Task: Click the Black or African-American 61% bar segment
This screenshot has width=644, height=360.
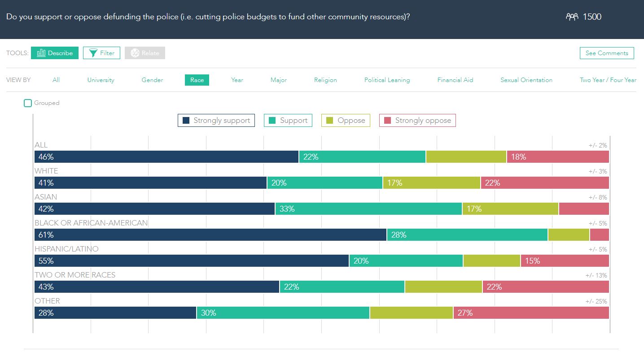Action: click(210, 235)
